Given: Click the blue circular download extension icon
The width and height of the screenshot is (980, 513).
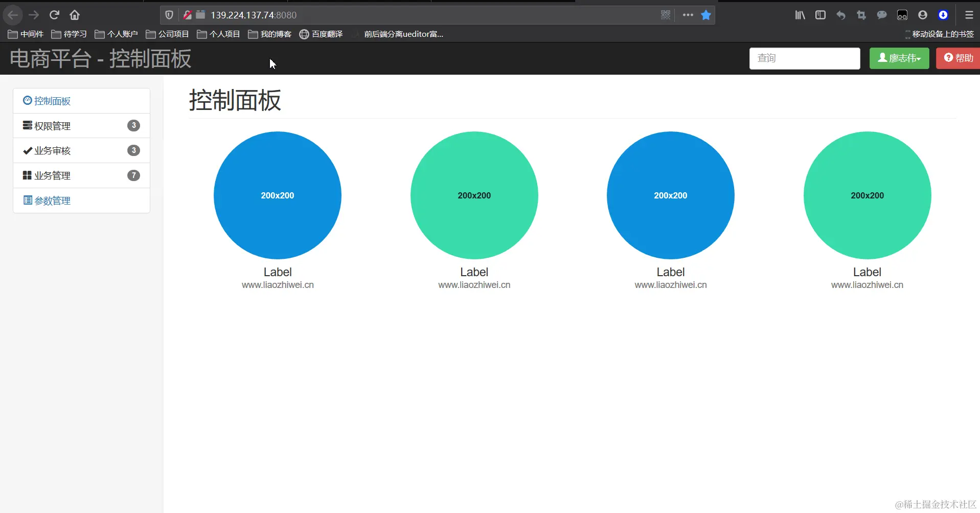Looking at the screenshot, I should 943,15.
